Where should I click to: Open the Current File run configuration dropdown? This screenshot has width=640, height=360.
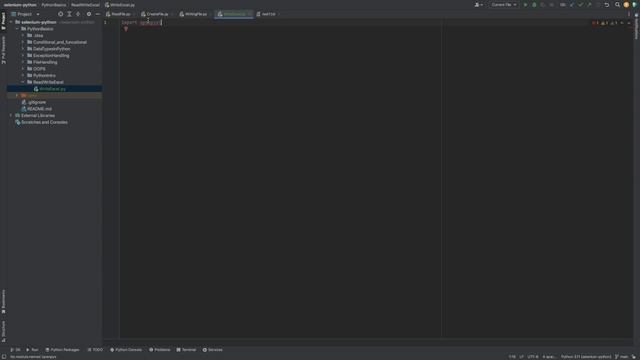click(x=504, y=5)
